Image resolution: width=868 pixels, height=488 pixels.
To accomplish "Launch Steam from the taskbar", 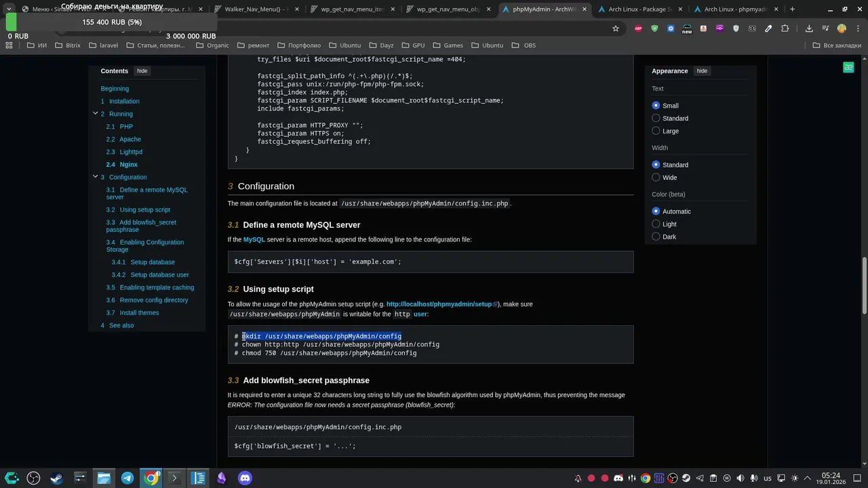I will tap(56, 478).
